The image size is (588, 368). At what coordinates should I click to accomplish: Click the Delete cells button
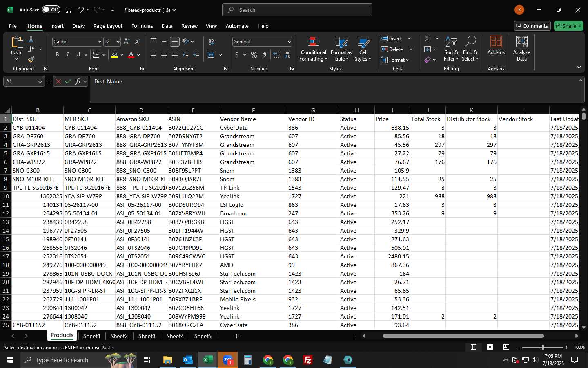tap(392, 49)
